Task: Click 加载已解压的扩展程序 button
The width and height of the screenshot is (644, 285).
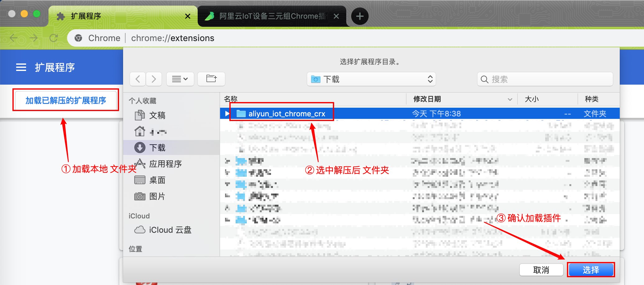Action: 66,100
